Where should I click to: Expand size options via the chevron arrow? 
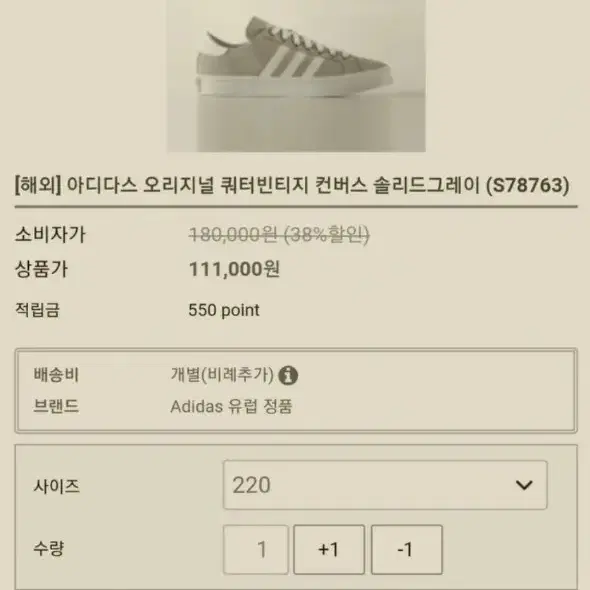point(524,485)
